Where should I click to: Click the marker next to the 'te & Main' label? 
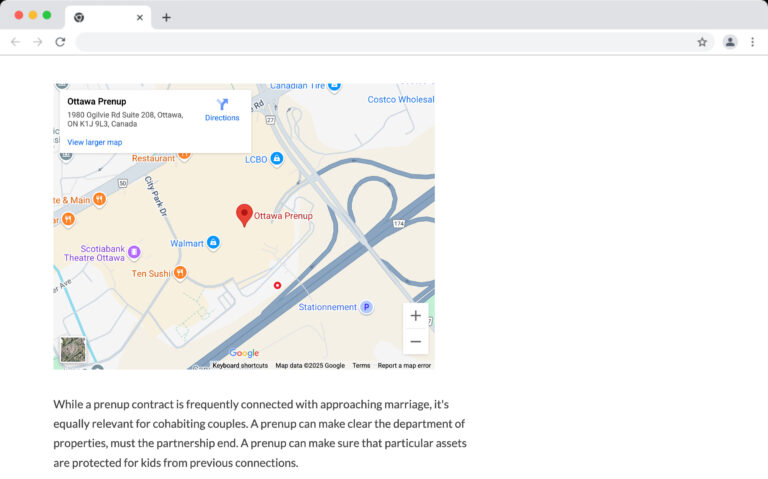point(99,199)
